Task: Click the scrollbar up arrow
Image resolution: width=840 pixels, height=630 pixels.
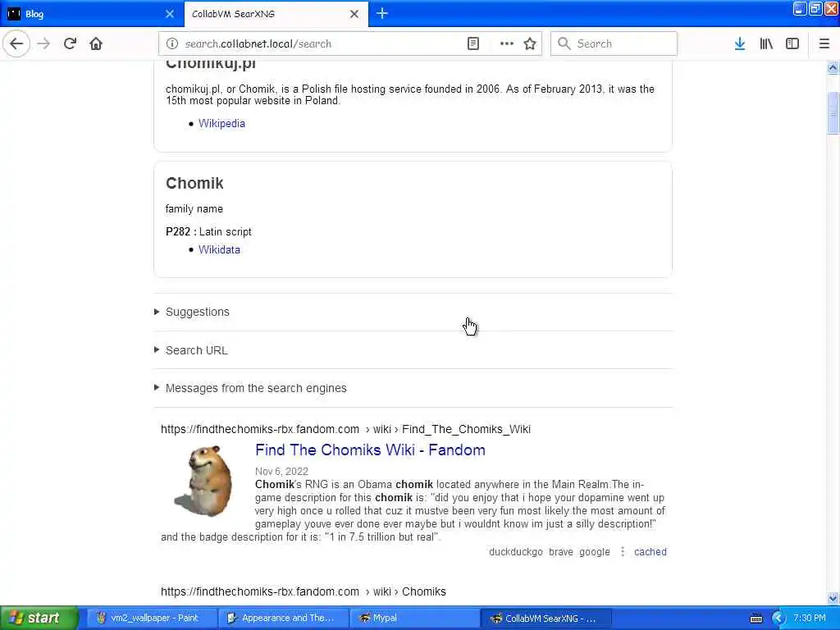Action: pos(833,67)
